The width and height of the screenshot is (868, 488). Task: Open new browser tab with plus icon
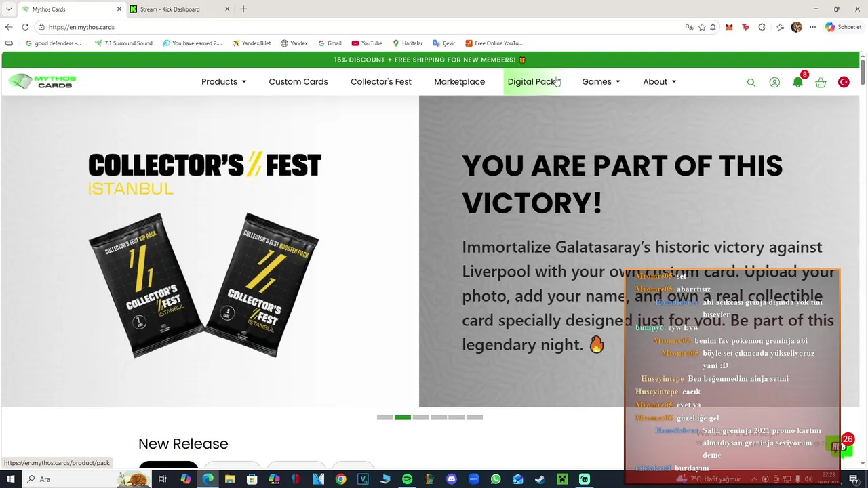(243, 9)
